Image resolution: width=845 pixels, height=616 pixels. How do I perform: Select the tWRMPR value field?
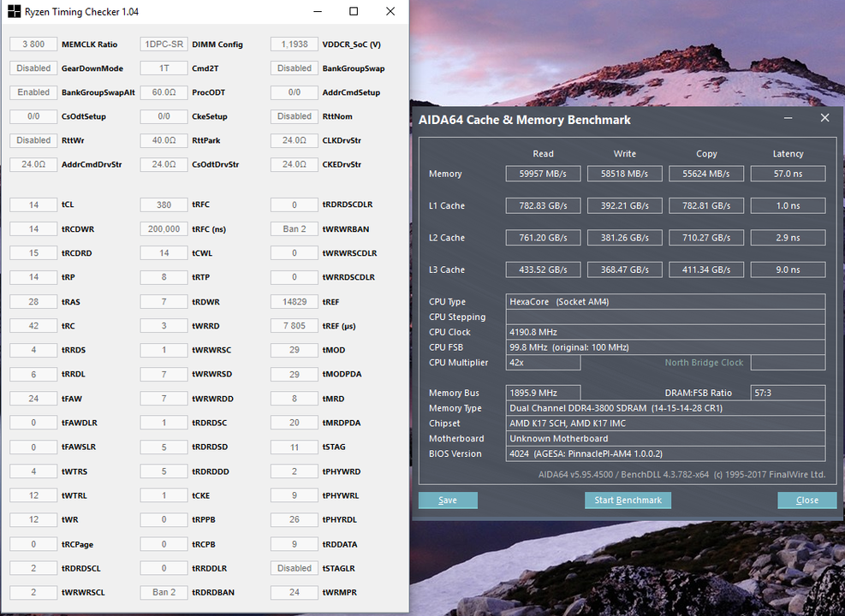coord(295,592)
